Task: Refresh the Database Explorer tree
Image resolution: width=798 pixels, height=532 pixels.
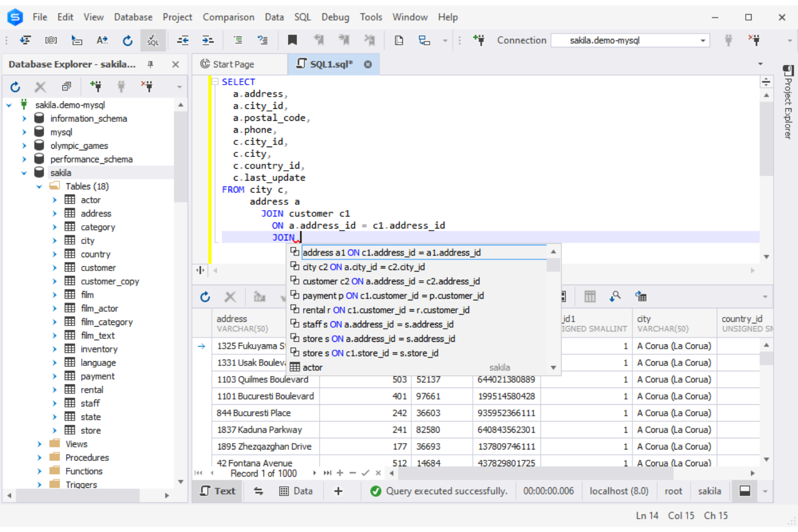Action: (x=16, y=86)
